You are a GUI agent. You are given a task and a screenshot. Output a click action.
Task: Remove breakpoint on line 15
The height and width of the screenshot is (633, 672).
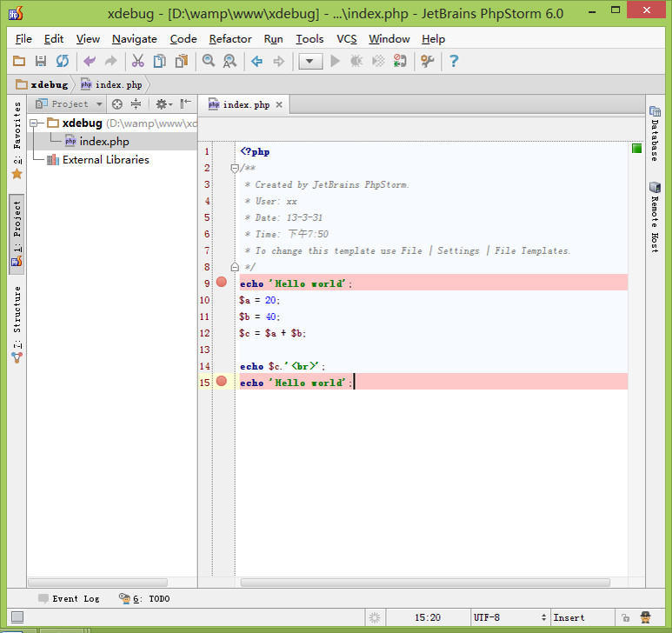(222, 381)
